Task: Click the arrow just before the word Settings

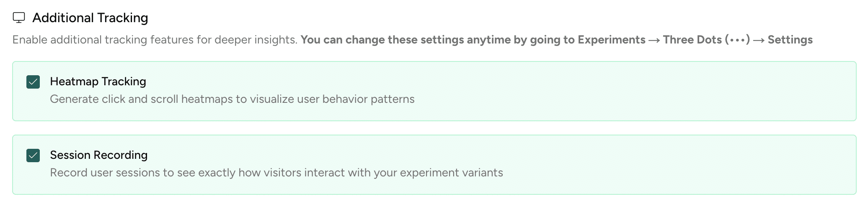Action: (759, 40)
